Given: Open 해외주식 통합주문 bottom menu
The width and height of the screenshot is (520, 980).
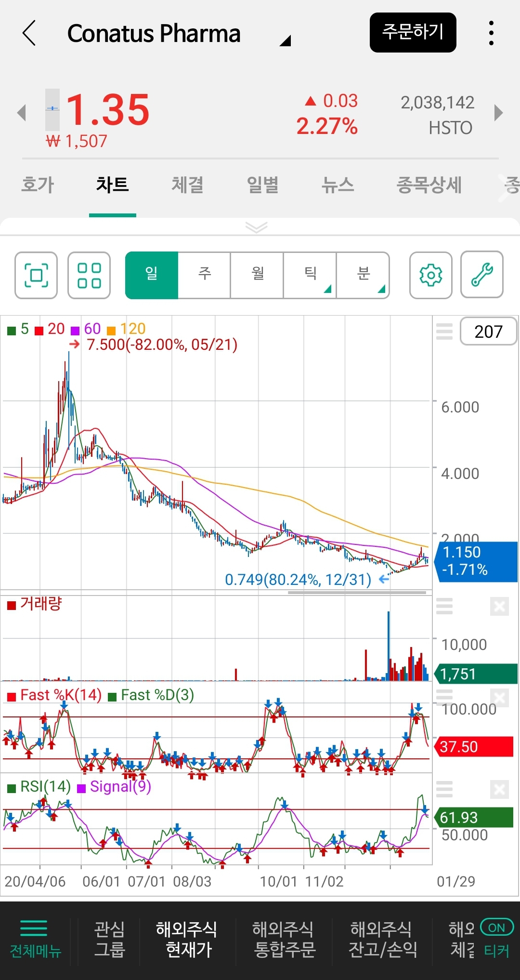Looking at the screenshot, I should coord(284,939).
